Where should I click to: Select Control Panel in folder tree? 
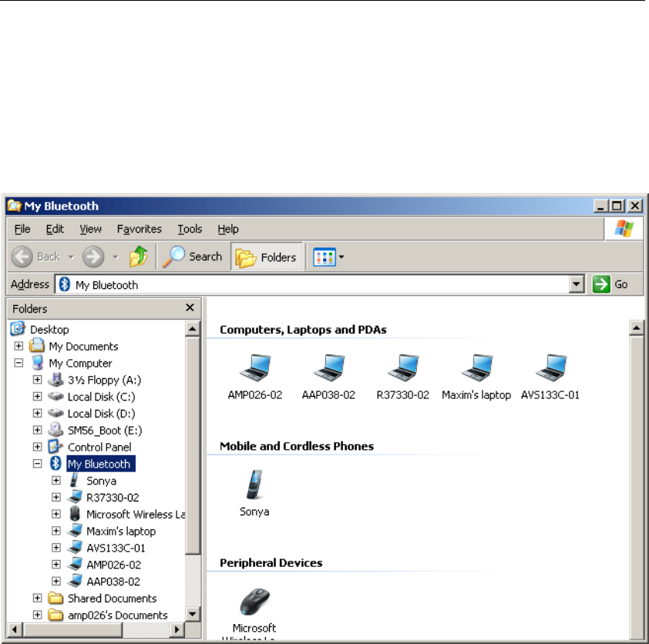point(99,448)
